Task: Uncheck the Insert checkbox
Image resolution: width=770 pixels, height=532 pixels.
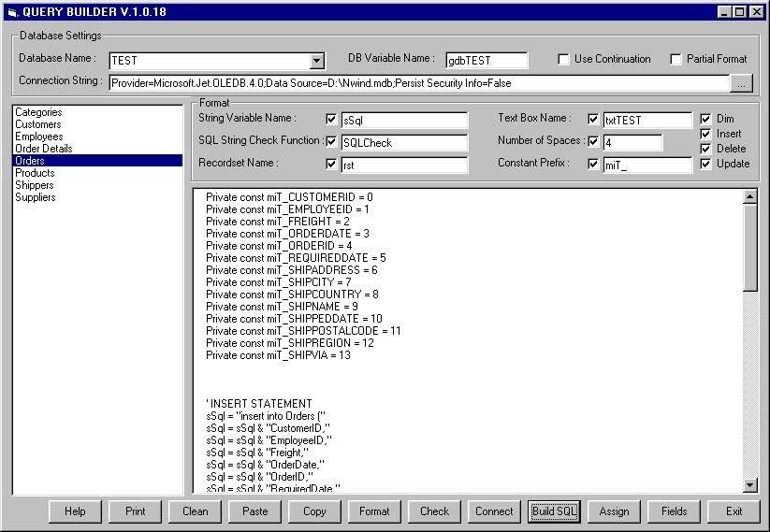Action: (x=706, y=135)
